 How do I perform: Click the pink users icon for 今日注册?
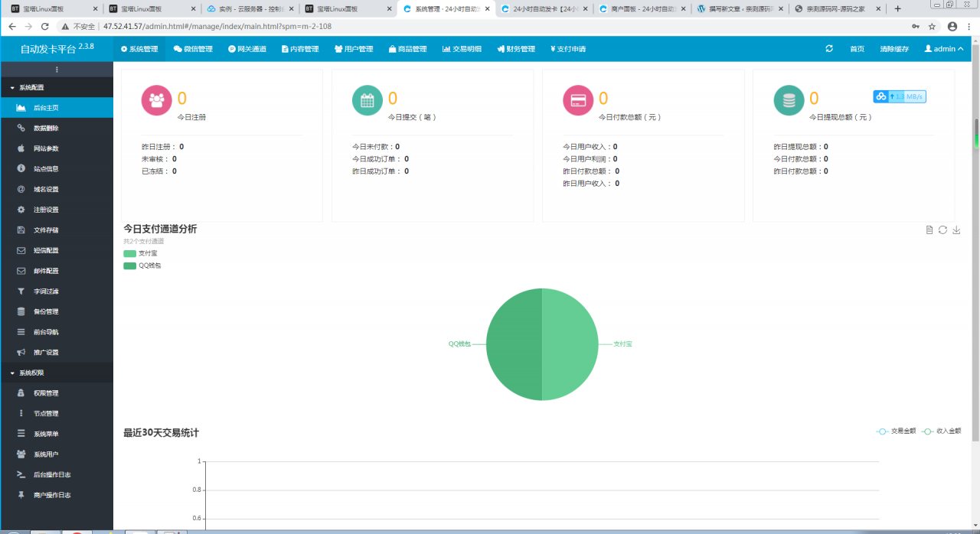tap(157, 100)
